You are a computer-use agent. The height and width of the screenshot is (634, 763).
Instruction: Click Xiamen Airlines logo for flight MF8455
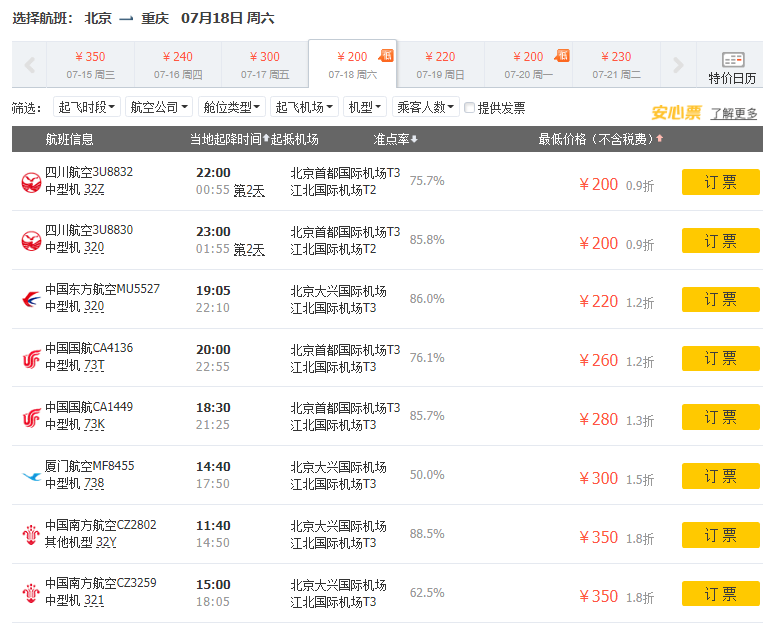tap(31, 476)
